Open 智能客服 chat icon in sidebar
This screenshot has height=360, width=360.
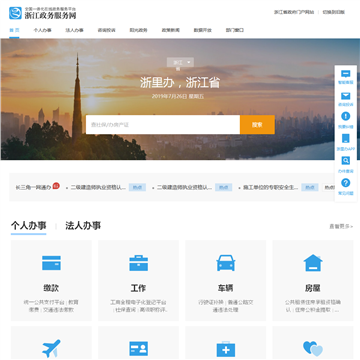click(346, 74)
